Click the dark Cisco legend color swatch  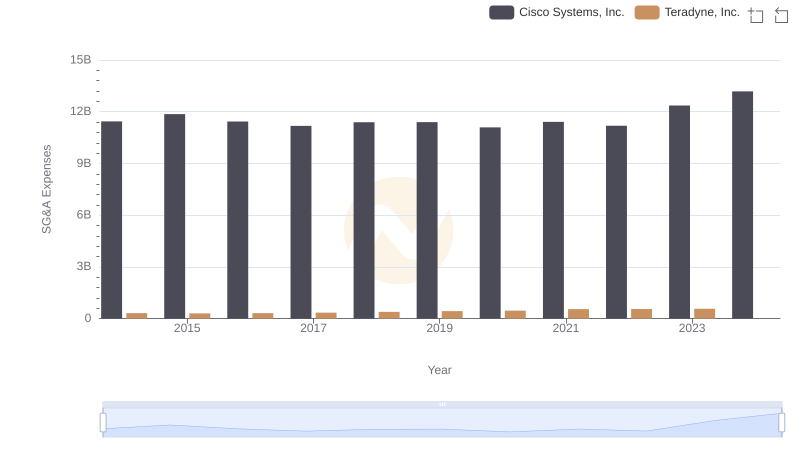click(x=502, y=12)
